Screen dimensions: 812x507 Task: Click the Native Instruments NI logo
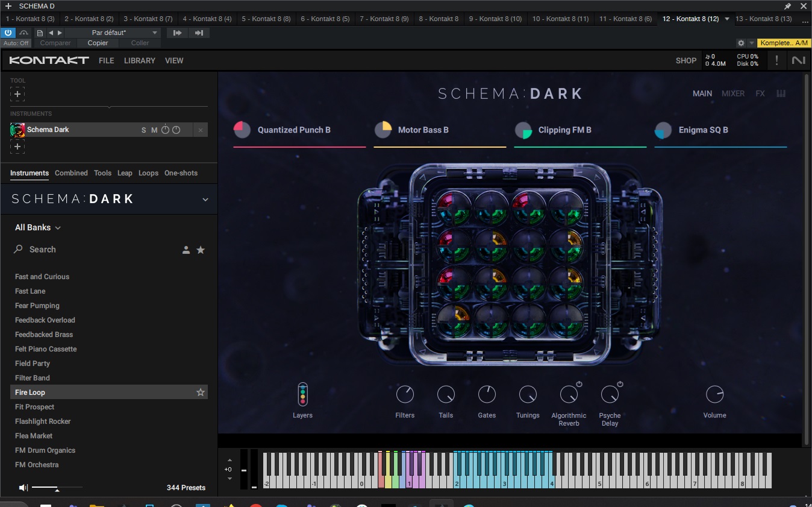tap(798, 60)
